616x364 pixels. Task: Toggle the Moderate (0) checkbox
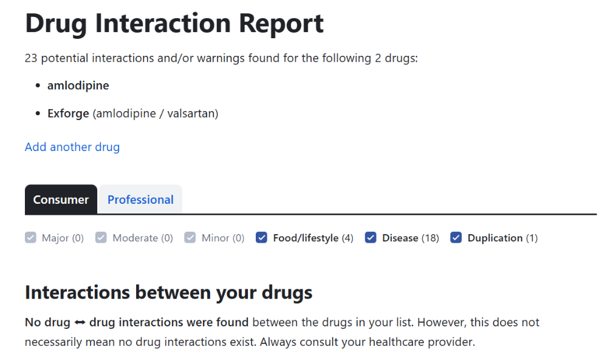click(101, 238)
